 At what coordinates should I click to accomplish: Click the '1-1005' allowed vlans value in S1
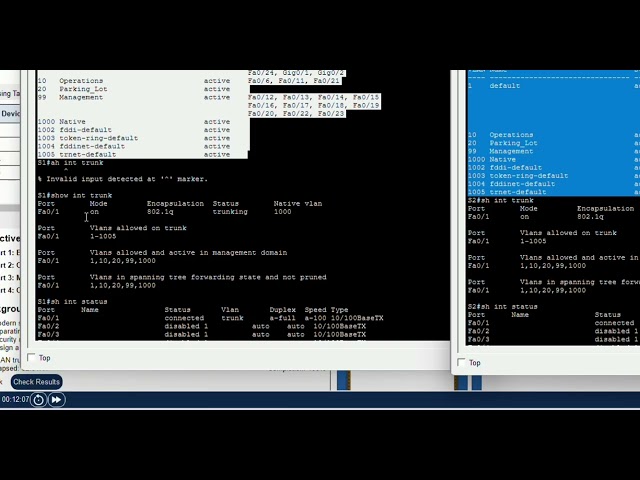tap(103, 236)
